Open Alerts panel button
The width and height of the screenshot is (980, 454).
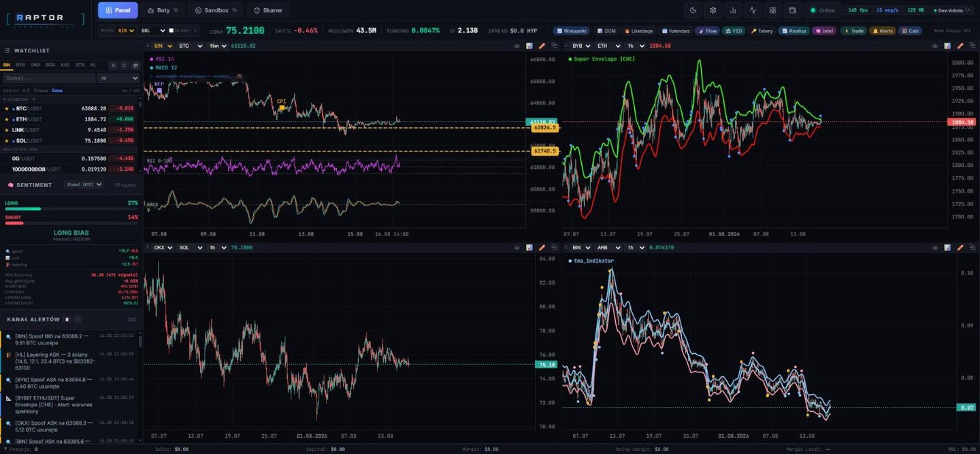882,31
